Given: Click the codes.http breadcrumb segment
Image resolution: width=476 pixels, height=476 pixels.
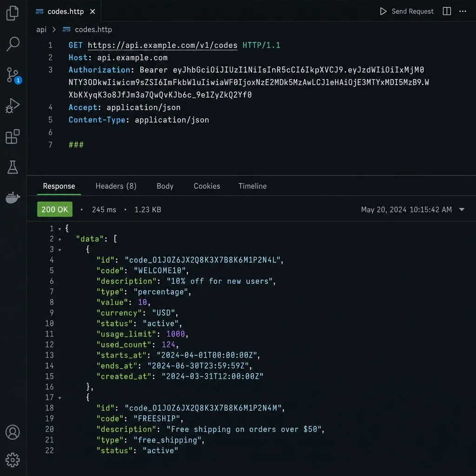Looking at the screenshot, I should click(x=93, y=29).
